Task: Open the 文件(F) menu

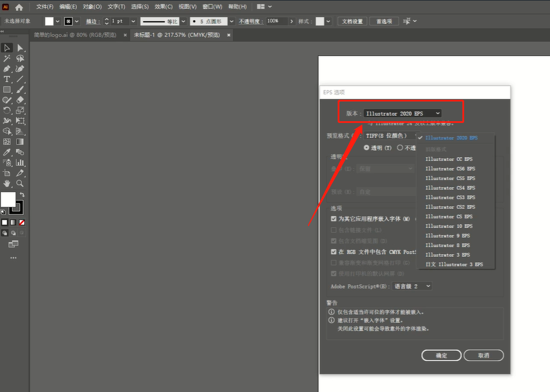Action: pos(45,6)
